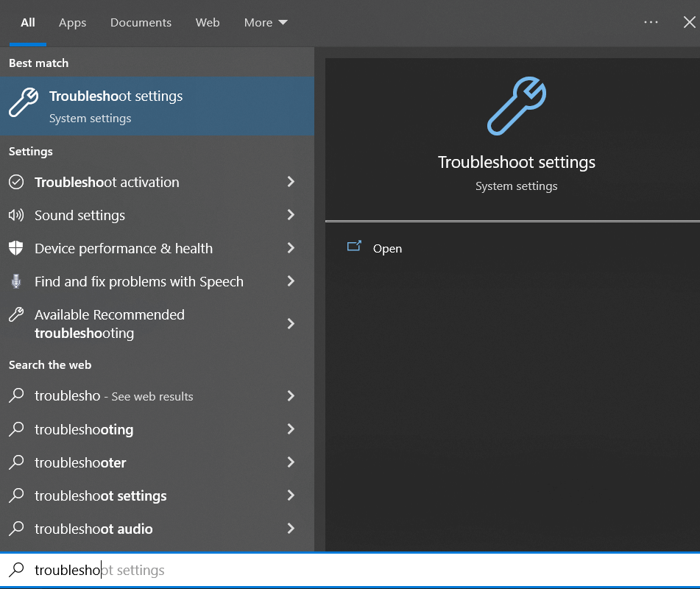700x589 pixels.
Task: Click the Open icon in the preview pane
Action: click(354, 247)
